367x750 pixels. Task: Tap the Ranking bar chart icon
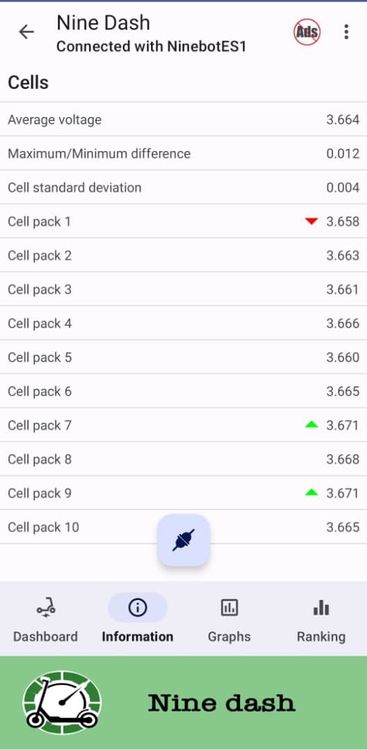[x=321, y=607]
